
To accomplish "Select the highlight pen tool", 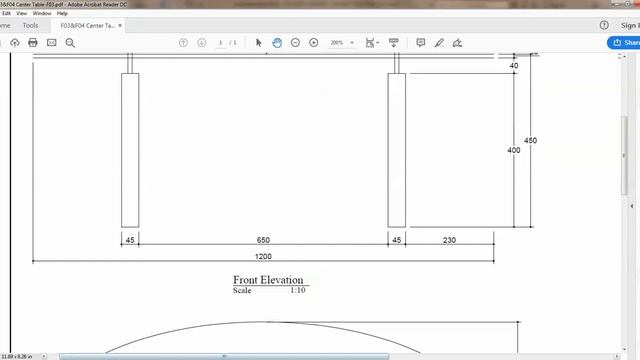I will point(439,42).
